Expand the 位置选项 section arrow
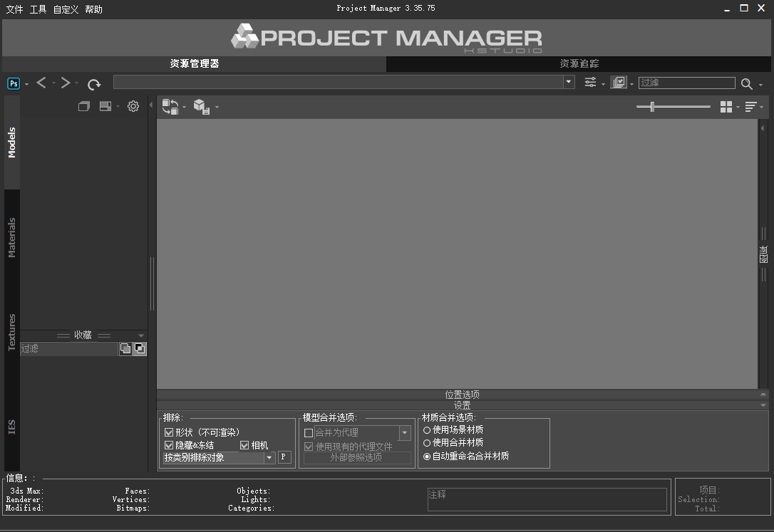 pos(763,395)
